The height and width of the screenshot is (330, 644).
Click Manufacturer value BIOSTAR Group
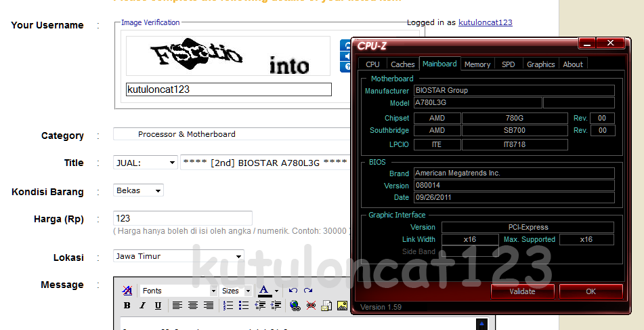514,90
